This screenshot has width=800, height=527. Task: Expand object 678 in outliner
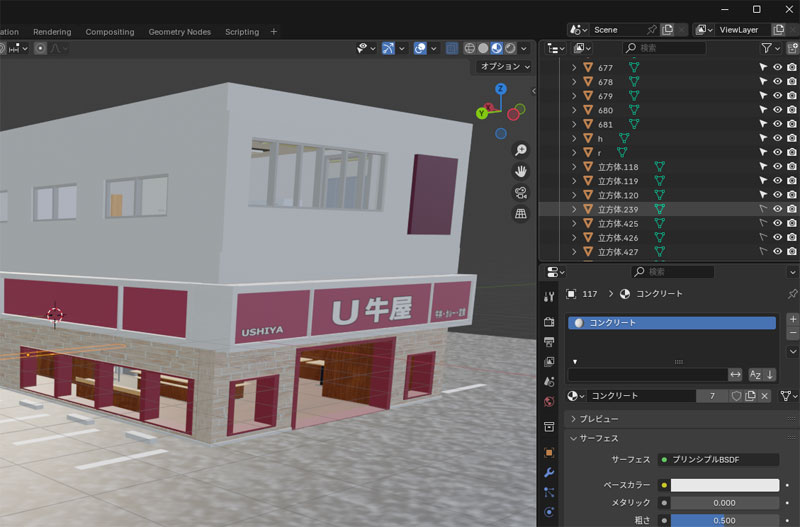(574, 82)
